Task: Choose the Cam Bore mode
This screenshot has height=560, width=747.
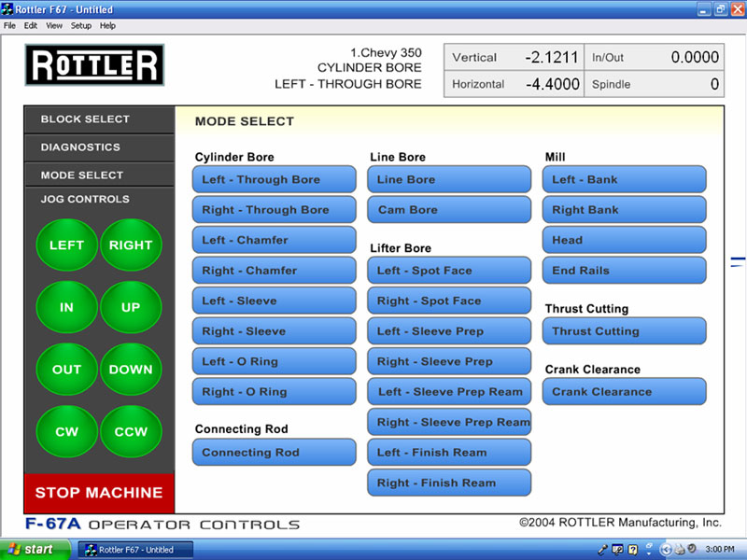Action: (448, 210)
